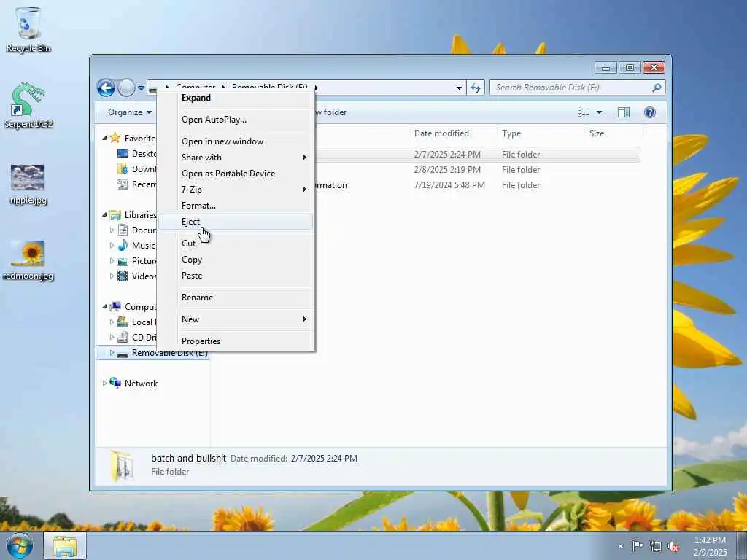Open the Organize menu
The width and height of the screenshot is (747, 560).
tap(130, 112)
